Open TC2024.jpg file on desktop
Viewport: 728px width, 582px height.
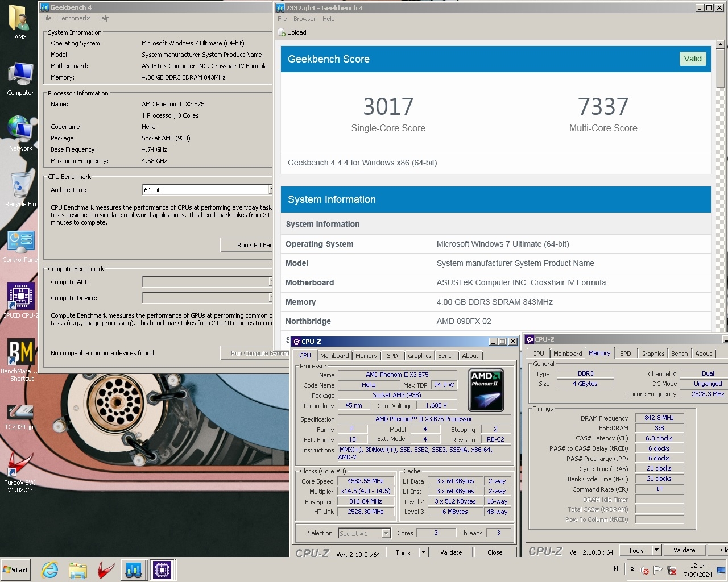pyautogui.click(x=20, y=417)
